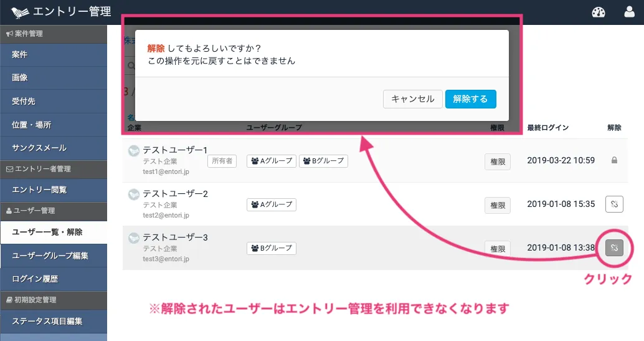644x341 pixels.
Task: Open 権限 button for テストユーザー3
Action: 498,249
